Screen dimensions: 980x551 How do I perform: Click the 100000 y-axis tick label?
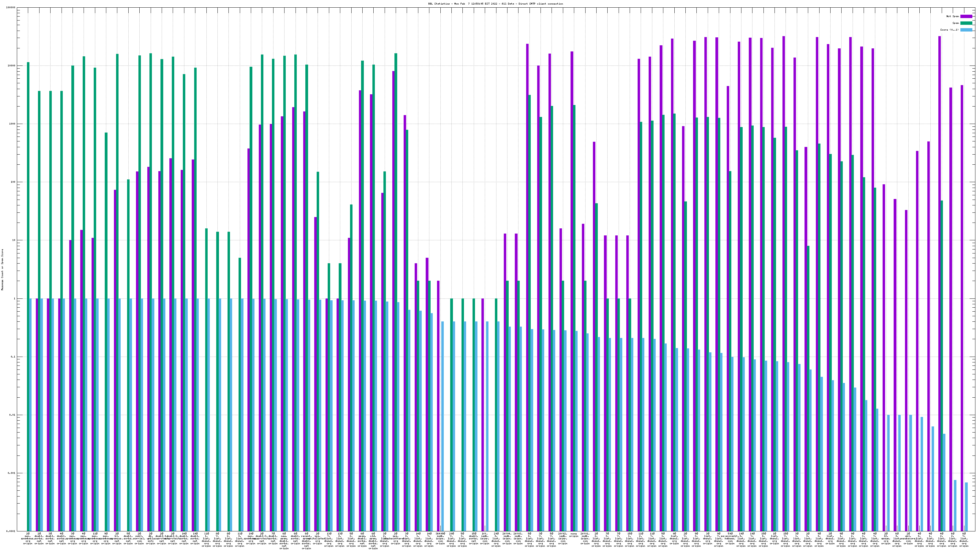[10, 8]
